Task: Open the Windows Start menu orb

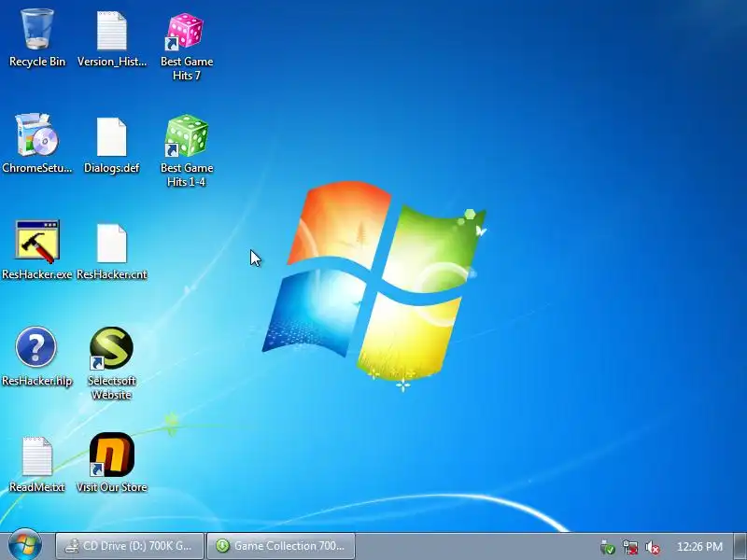Action: tap(25, 546)
